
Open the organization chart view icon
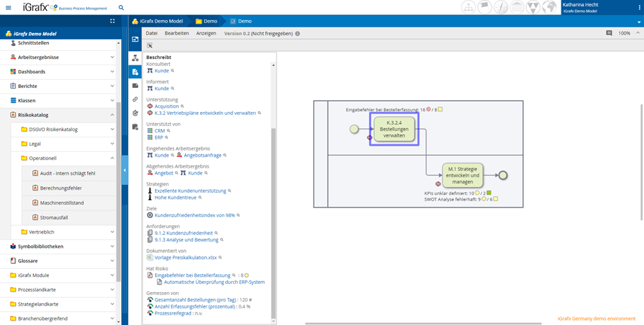click(469, 8)
